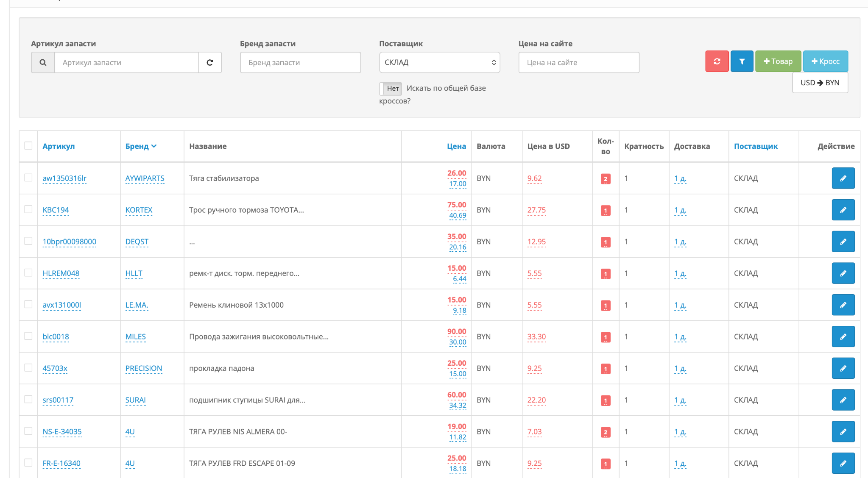Click the 27.75 USD price for KBC194
The width and height of the screenshot is (868, 478).
coord(536,210)
